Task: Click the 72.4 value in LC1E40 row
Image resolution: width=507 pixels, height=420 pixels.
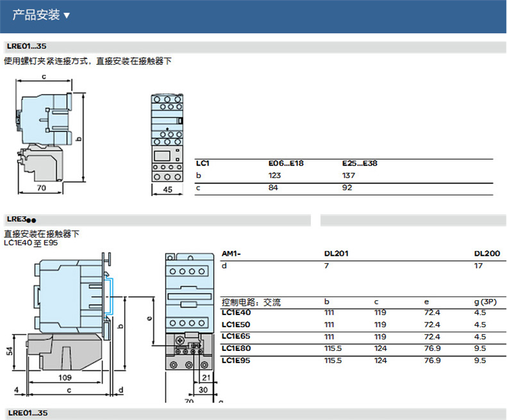Action: [432, 312]
